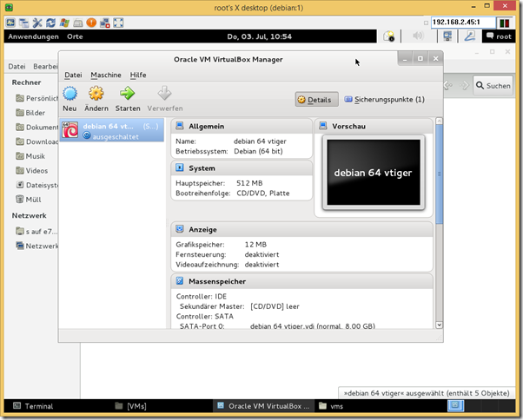Open the Hilfe menu
Image resolution: width=523 pixels, height=420 pixels.
coord(138,75)
